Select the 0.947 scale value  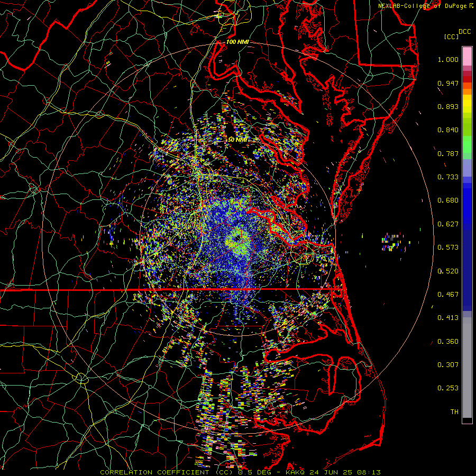(x=448, y=83)
